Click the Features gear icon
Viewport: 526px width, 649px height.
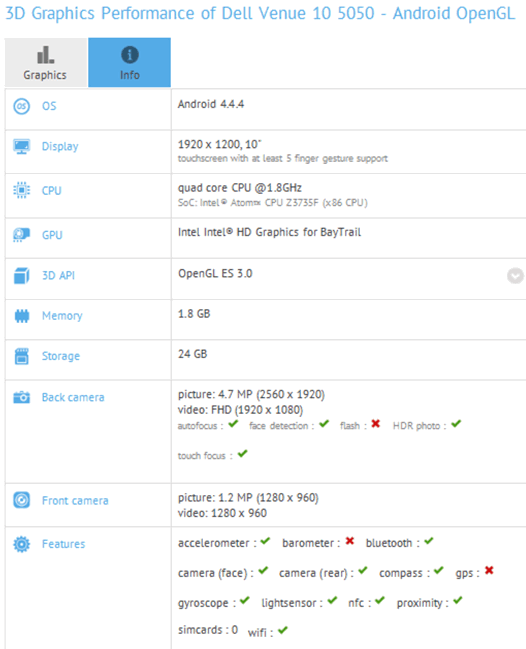[22, 544]
